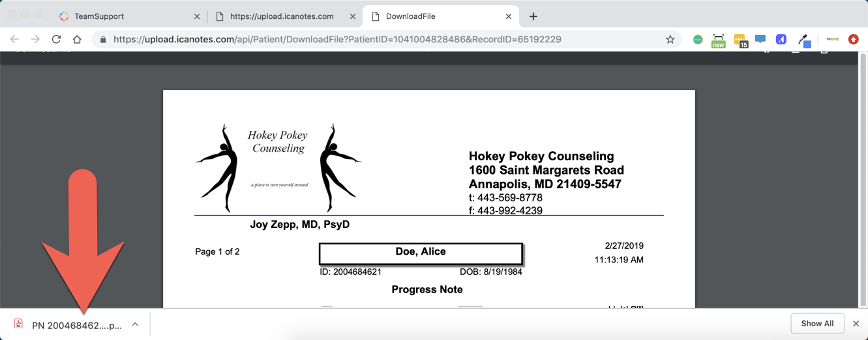Click the yellow extension with badge 15
The width and height of the screenshot is (868, 340).
740,40
